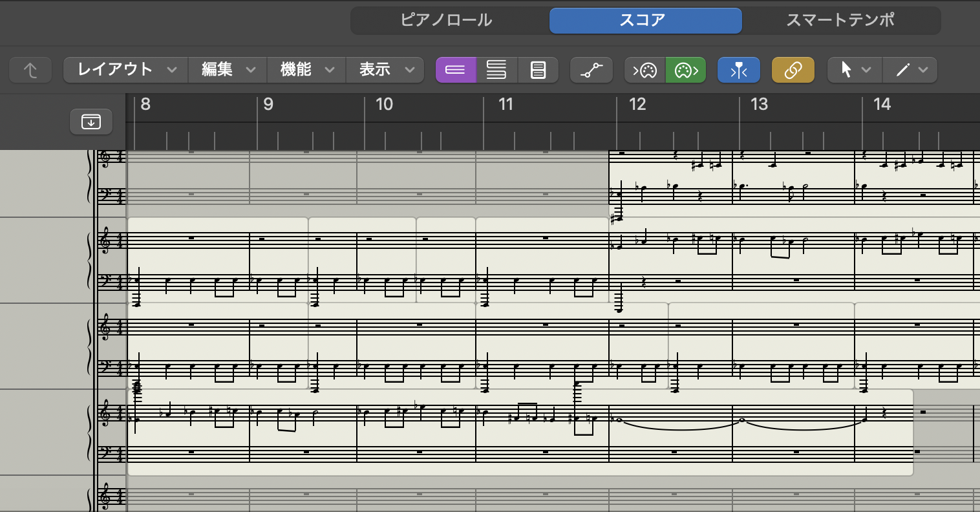Click bar 12 in the ruler
Screen dimensions: 980x512
point(637,104)
